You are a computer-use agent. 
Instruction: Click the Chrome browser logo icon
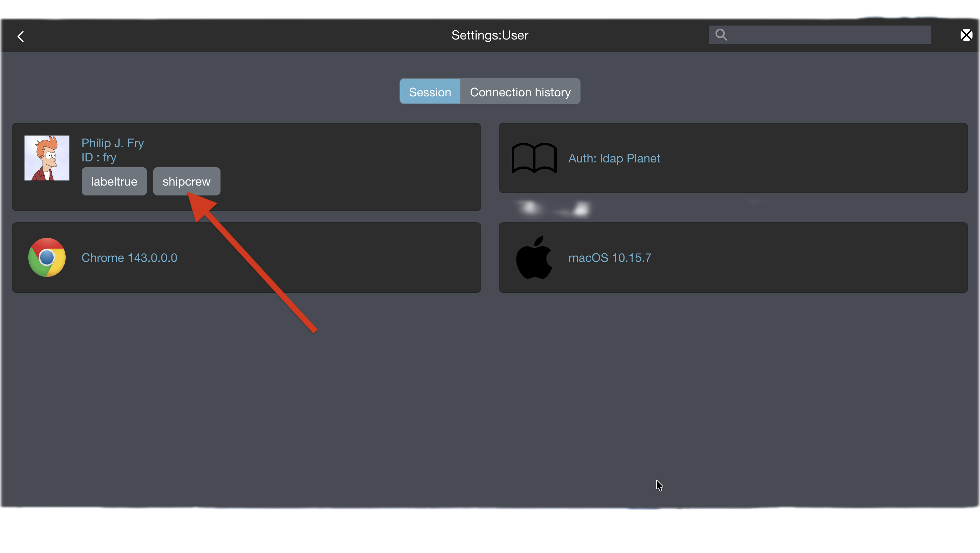click(x=47, y=258)
